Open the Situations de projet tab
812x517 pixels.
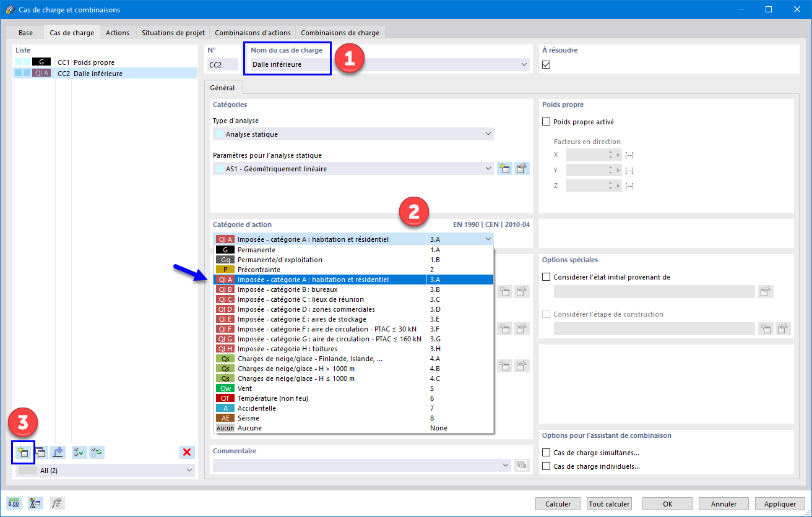tap(173, 33)
